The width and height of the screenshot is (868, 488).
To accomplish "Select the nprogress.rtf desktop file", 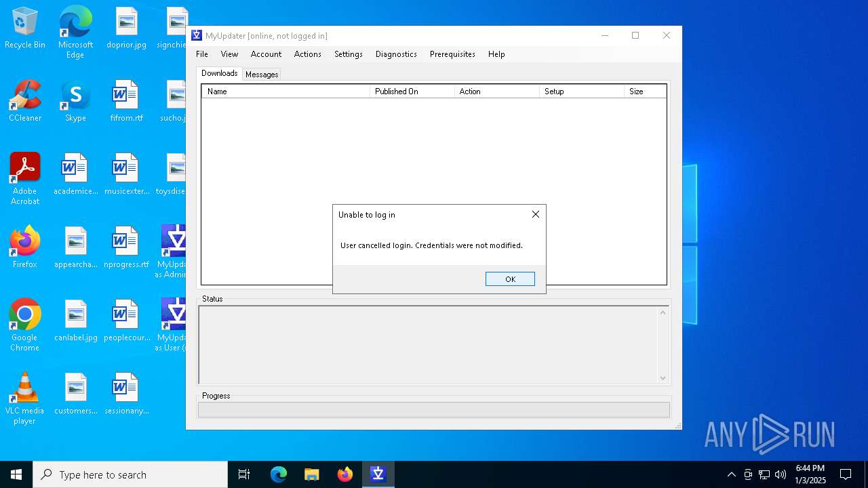I will (x=126, y=247).
